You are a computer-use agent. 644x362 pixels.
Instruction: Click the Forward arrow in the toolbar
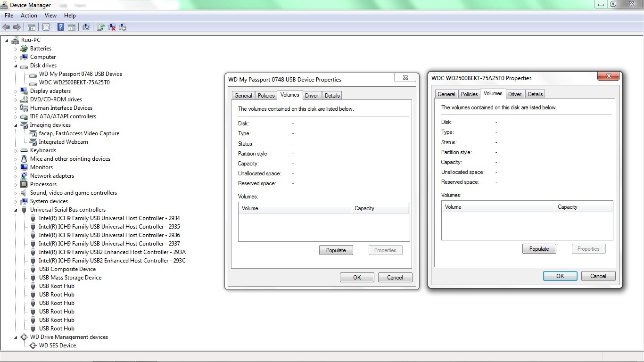[x=17, y=27]
